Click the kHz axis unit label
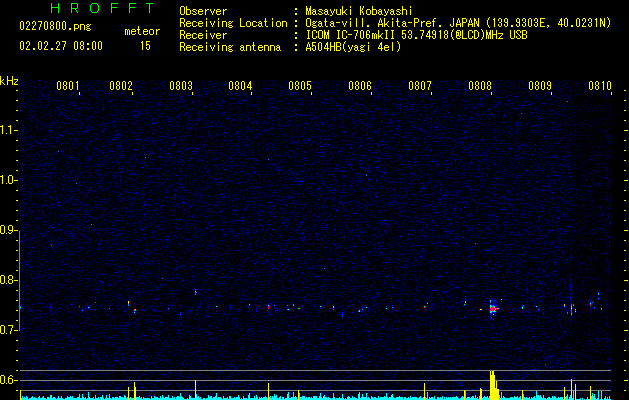The width and height of the screenshot is (629, 400). point(9,81)
